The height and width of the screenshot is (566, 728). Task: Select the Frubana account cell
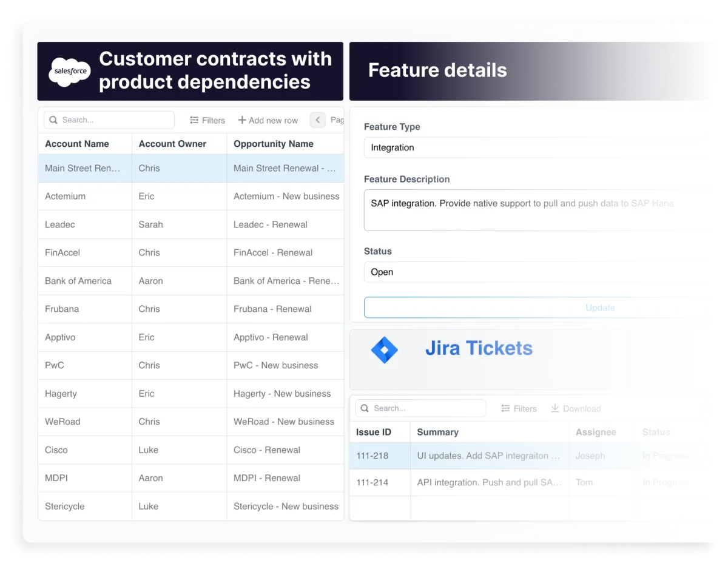click(85, 309)
